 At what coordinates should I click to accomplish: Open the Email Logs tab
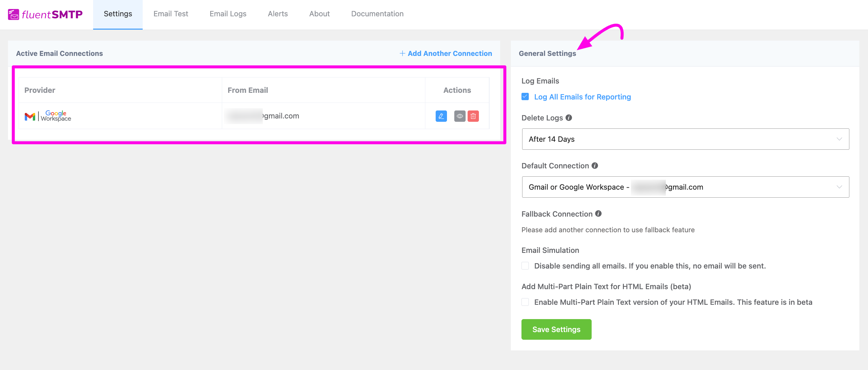(228, 14)
